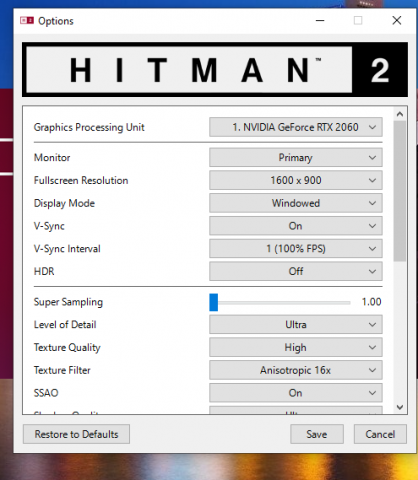Open the Display Mode dropdown showing Windowed
418x480 pixels.
coord(296,203)
